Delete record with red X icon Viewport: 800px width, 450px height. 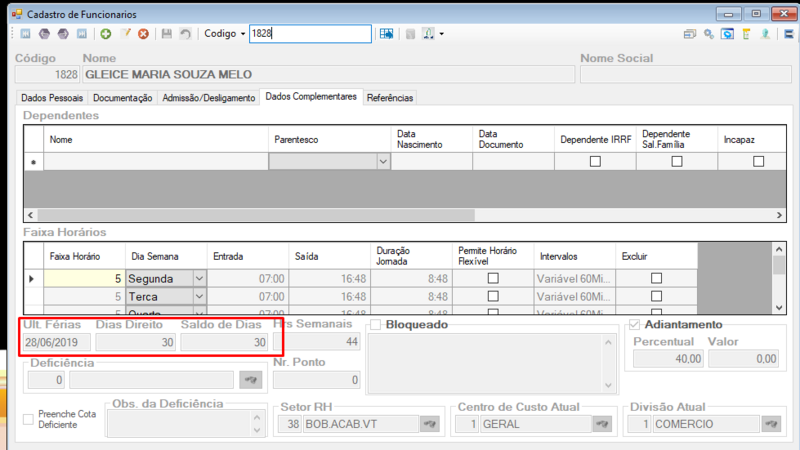143,34
